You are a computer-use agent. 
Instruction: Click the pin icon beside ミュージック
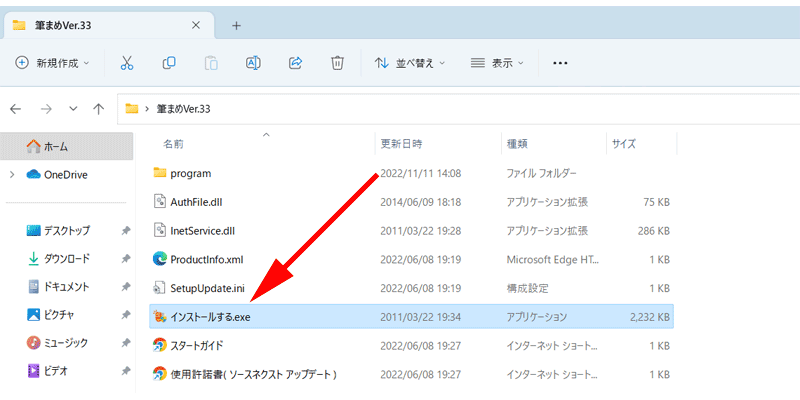click(126, 343)
